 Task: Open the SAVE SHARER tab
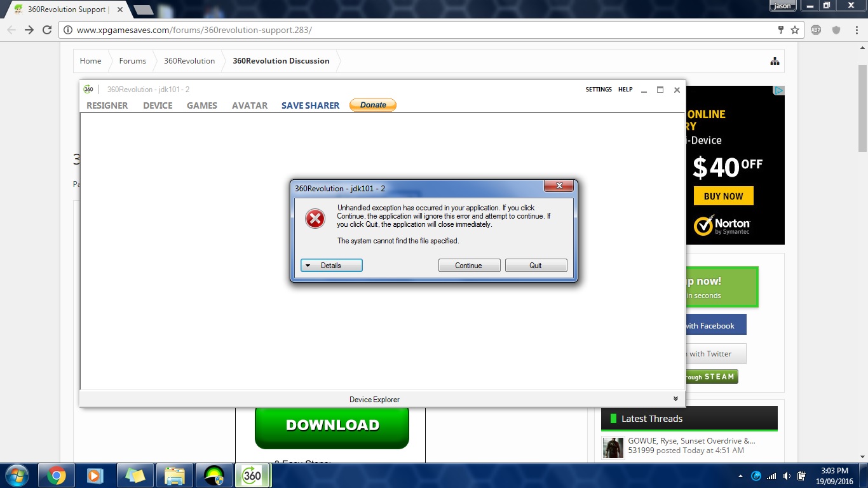310,105
